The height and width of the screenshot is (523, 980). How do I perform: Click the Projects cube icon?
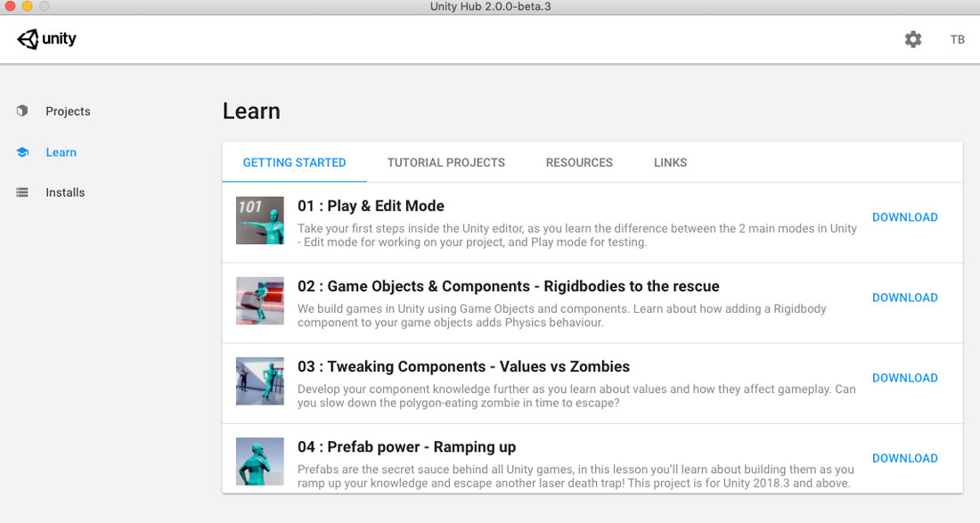tap(21, 110)
